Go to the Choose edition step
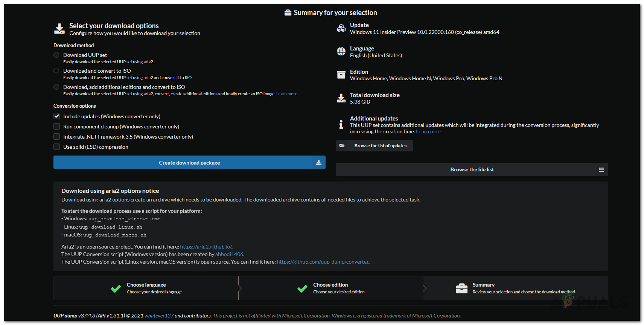 point(330,288)
